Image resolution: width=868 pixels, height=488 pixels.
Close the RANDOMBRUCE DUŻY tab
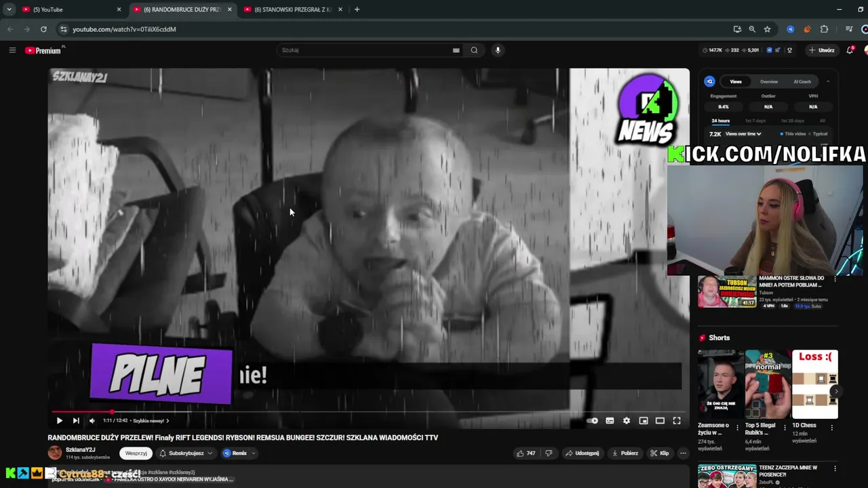pyautogui.click(x=229, y=9)
